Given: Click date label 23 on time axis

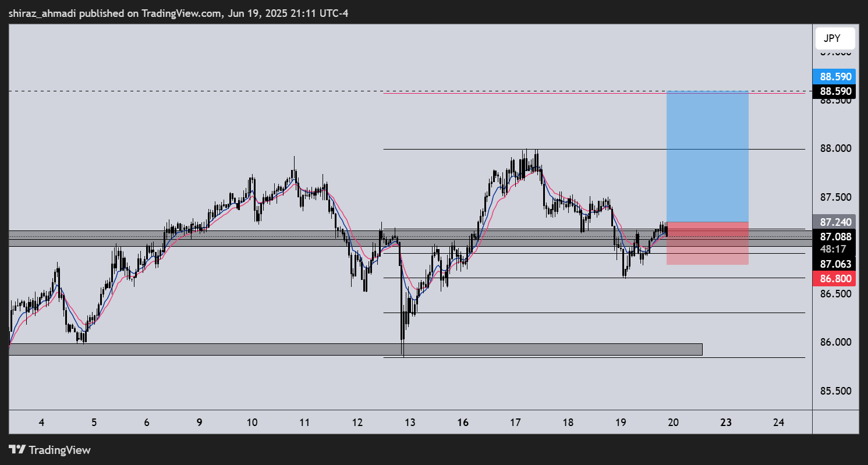Looking at the screenshot, I should 726,423.
